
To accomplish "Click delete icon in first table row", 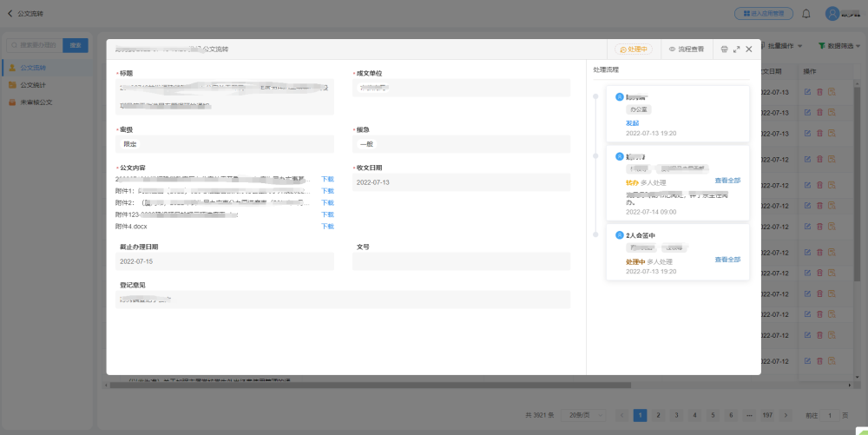I will [x=819, y=92].
